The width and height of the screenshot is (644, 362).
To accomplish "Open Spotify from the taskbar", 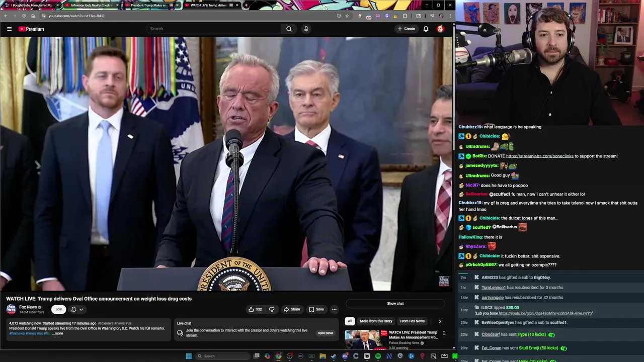I will [x=378, y=356].
